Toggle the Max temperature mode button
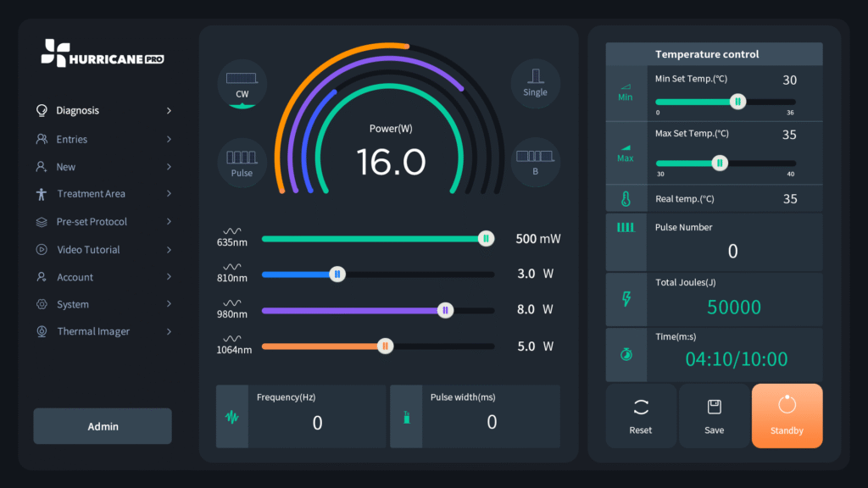The height and width of the screenshot is (488, 868). click(x=626, y=152)
